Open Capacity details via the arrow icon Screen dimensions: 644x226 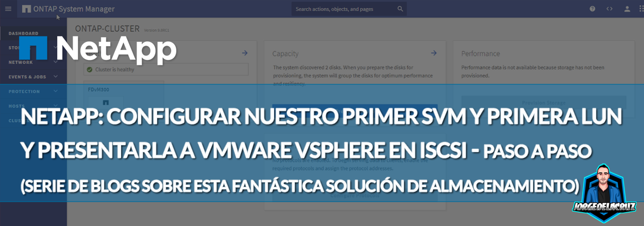pos(433,53)
